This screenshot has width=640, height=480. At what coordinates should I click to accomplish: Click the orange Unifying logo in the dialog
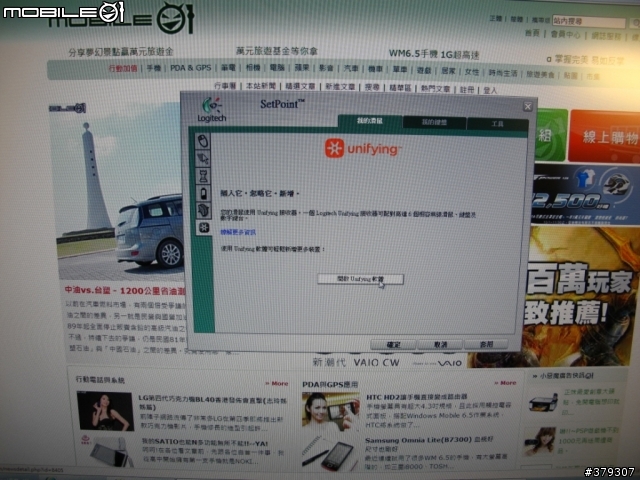(x=363, y=148)
